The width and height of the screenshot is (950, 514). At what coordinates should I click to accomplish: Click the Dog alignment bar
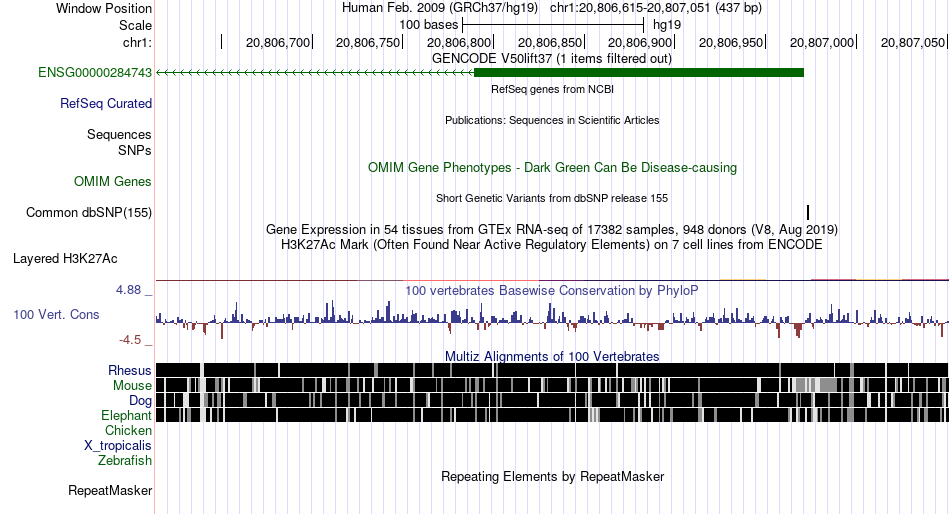[552, 401]
